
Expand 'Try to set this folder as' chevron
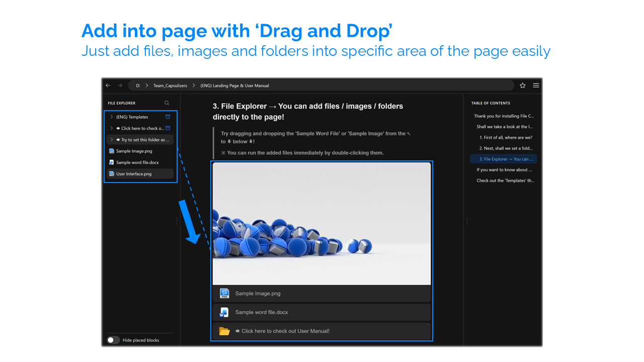coord(112,140)
